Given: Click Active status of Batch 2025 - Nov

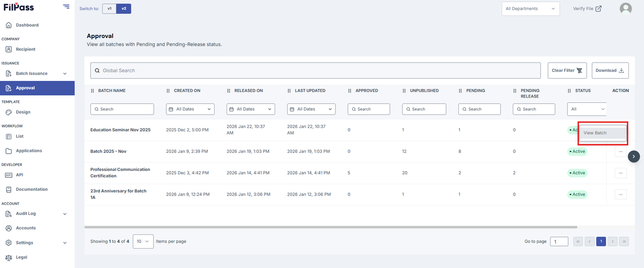Looking at the screenshot, I should (577, 152).
